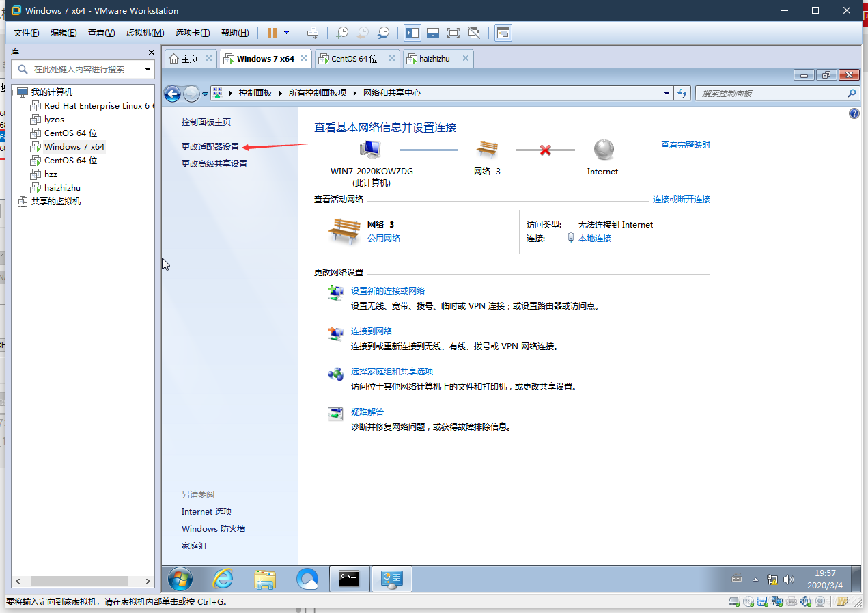Open Internet 选项 in See also

click(x=206, y=512)
